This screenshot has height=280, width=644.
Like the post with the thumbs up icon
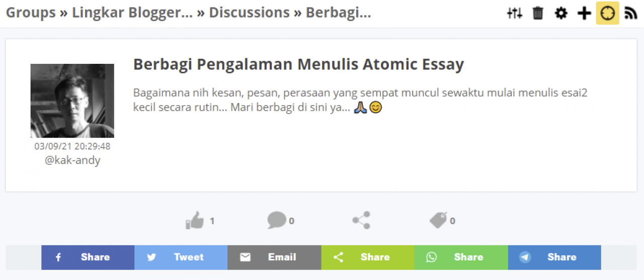coord(195,220)
